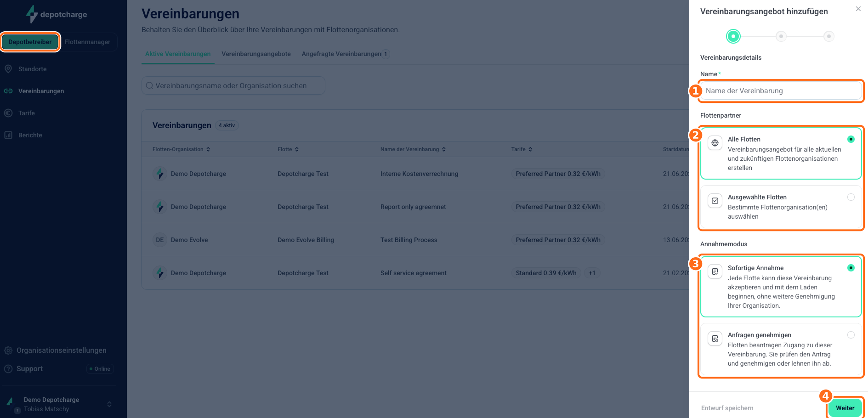868x418 pixels.
Task: Jump to the second wizard step indicator
Action: tap(781, 36)
